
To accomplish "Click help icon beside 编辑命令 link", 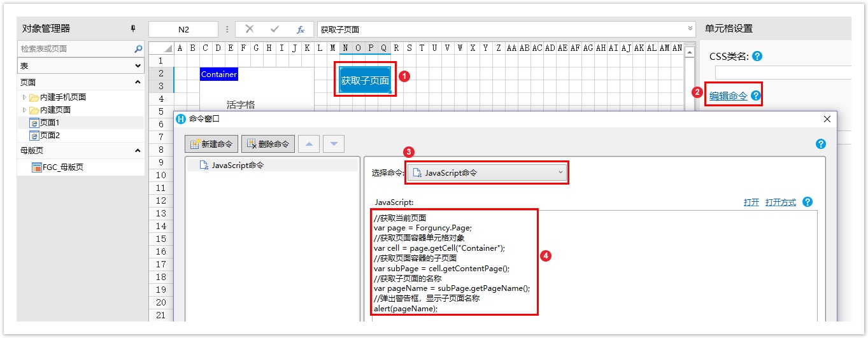I will click(x=756, y=96).
